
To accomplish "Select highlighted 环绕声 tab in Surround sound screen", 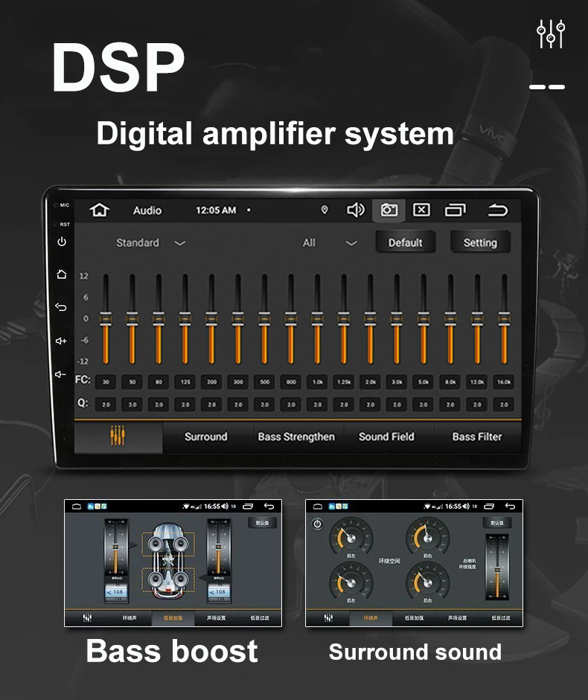I will tap(371, 618).
